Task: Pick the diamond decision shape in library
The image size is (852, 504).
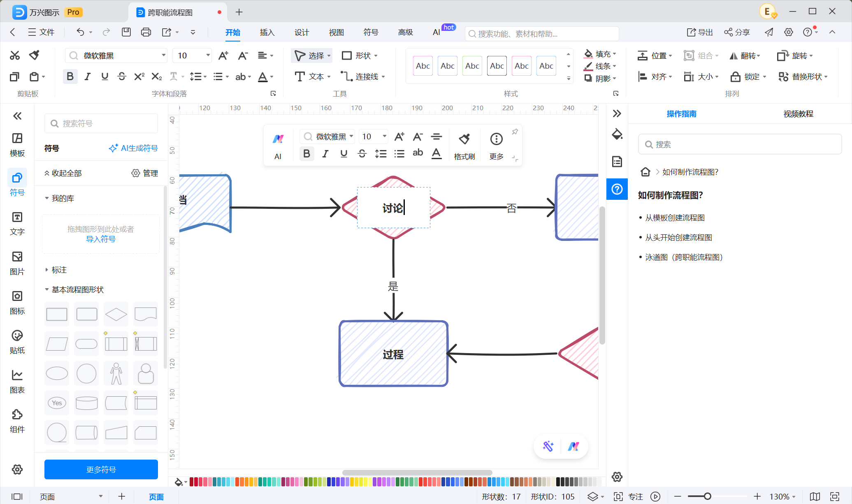Action: (116, 314)
